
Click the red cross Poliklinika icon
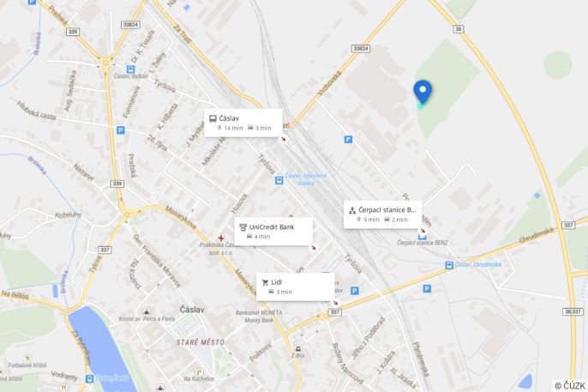(221, 238)
